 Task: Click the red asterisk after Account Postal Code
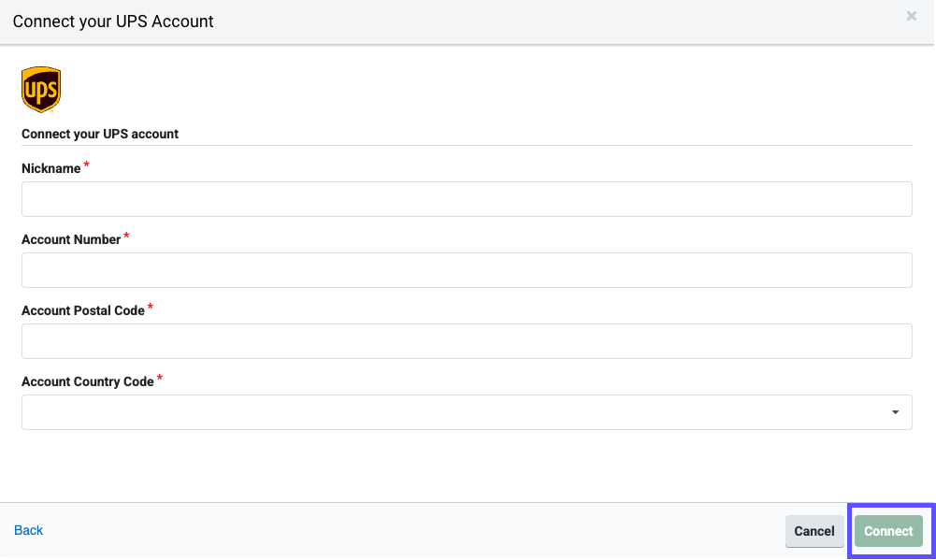point(151,308)
